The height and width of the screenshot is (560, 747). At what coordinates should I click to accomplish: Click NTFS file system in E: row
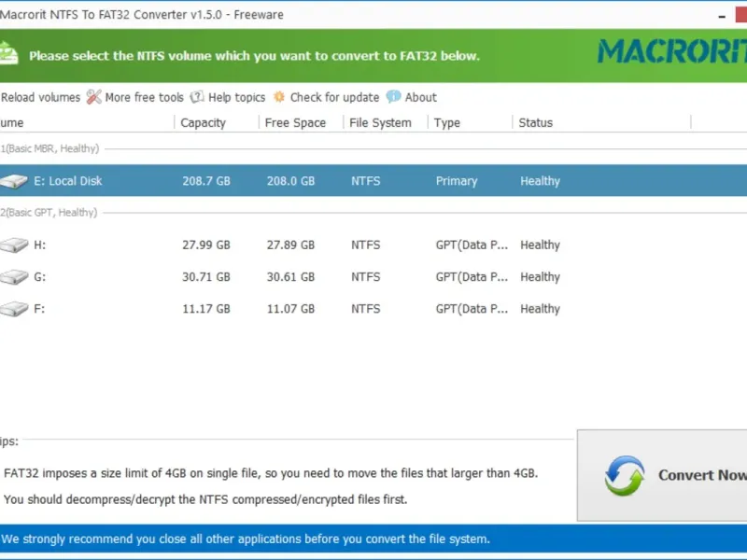(x=365, y=181)
